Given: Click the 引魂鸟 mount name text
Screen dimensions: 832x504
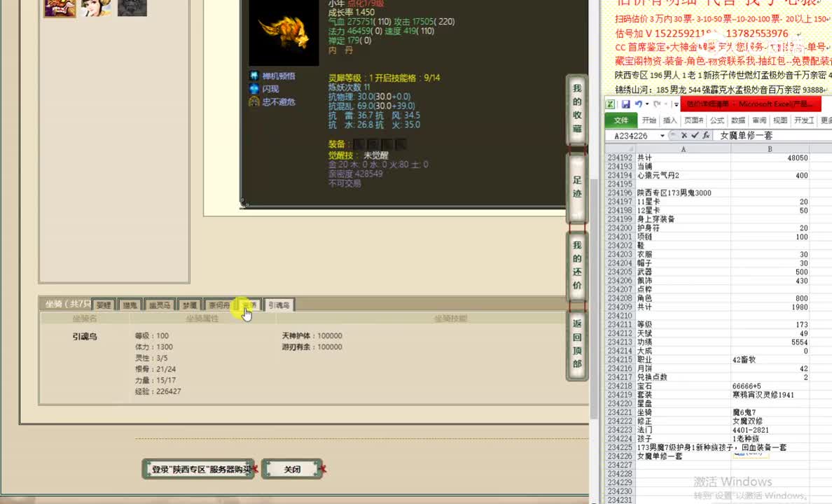Looking at the screenshot, I should 85,336.
